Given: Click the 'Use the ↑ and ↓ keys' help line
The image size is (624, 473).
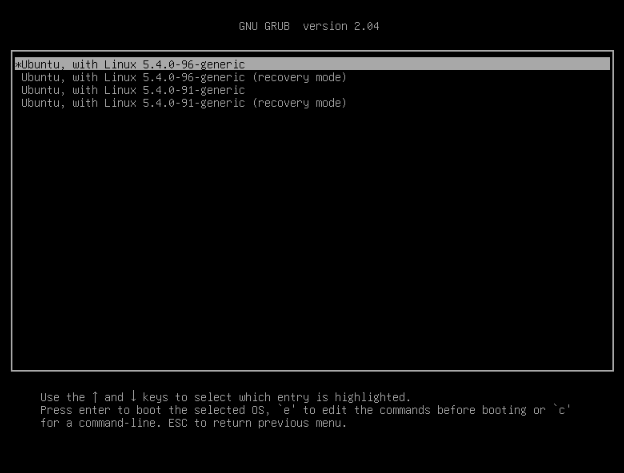Looking at the screenshot, I should 225,397.
